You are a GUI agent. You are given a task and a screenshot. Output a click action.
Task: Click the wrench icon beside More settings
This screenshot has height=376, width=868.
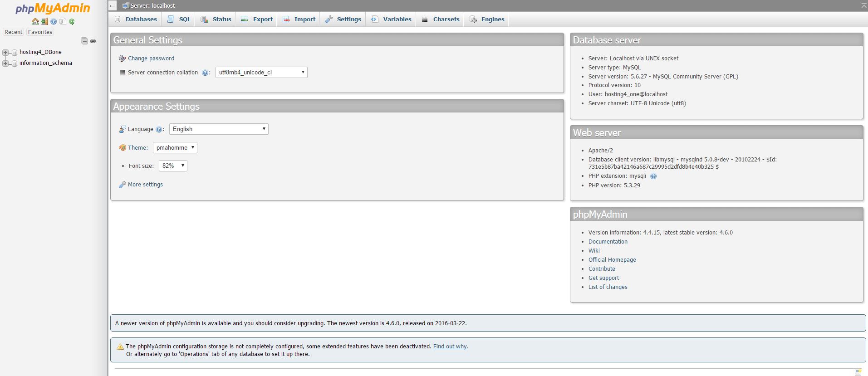122,185
